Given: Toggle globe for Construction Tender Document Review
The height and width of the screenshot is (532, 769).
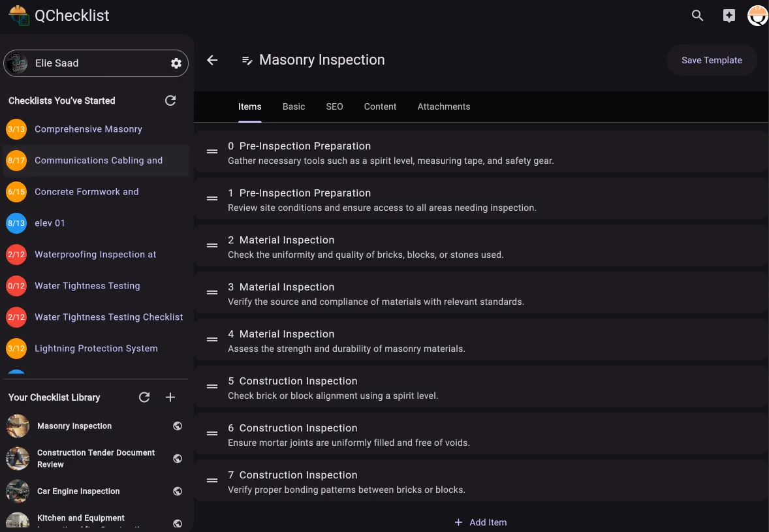Looking at the screenshot, I should point(178,458).
